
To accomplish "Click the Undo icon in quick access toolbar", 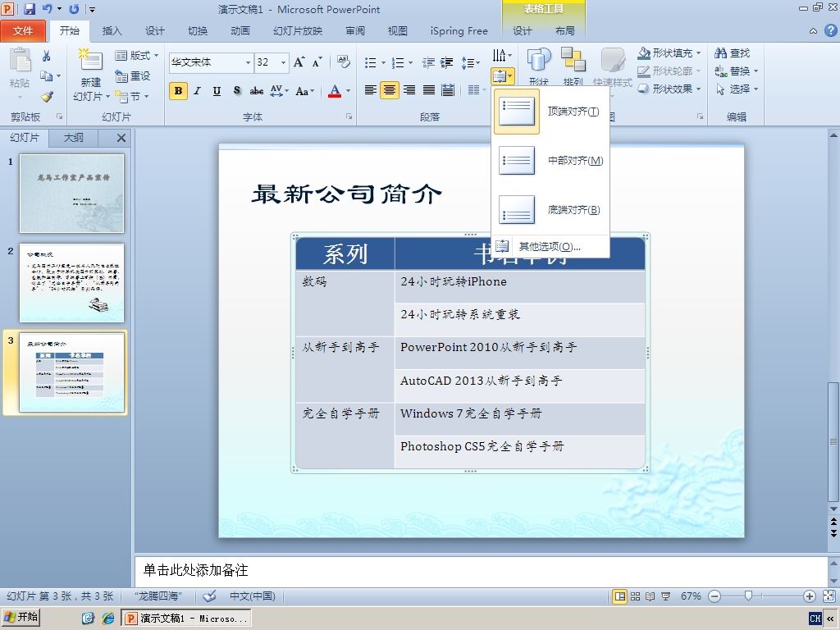I will tap(47, 9).
